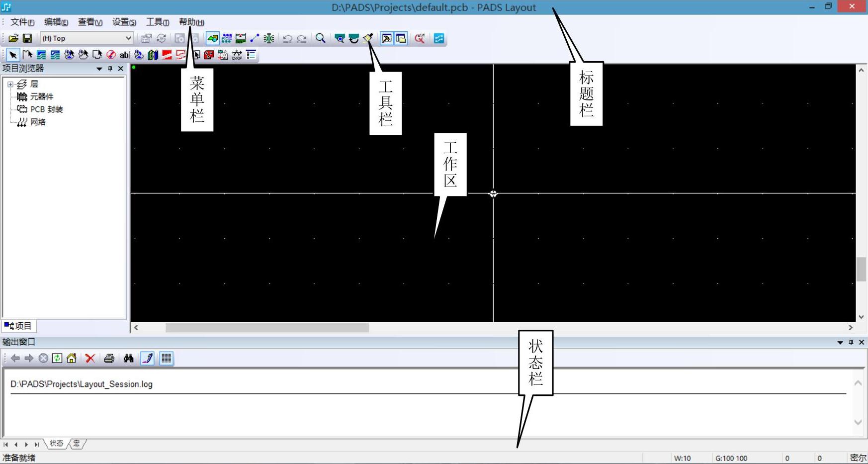Click the From Library books icon
This screenshot has height=464, width=868.
[x=153, y=55]
